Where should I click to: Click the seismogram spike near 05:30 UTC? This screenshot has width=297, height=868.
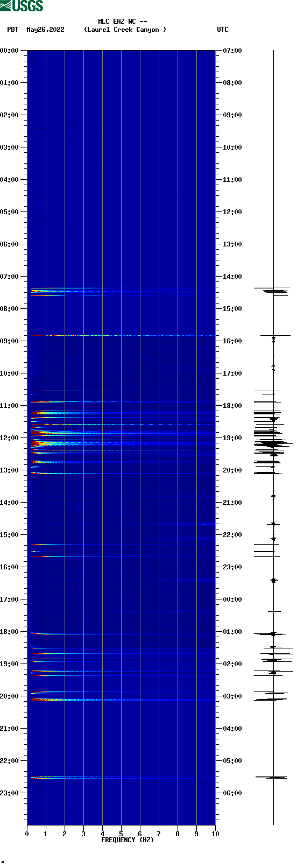point(272,777)
